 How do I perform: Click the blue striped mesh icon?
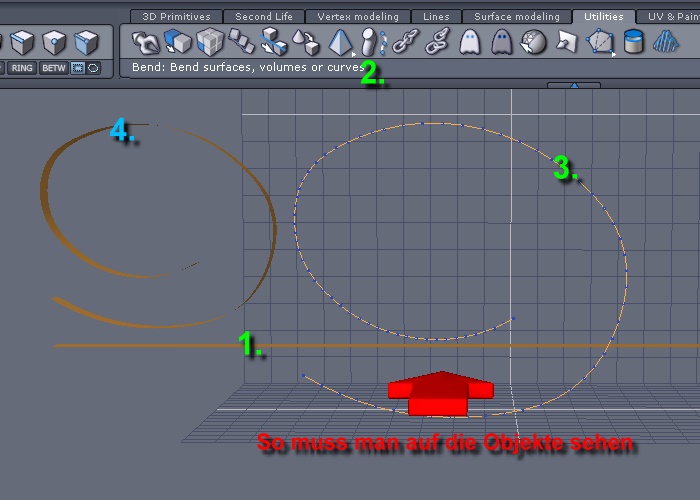tap(665, 42)
